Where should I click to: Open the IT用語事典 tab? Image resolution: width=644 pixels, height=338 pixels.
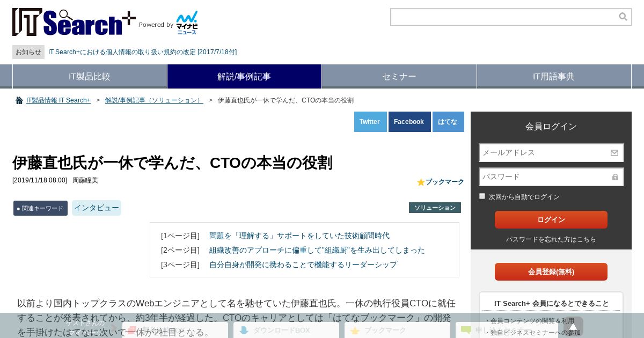(554, 76)
